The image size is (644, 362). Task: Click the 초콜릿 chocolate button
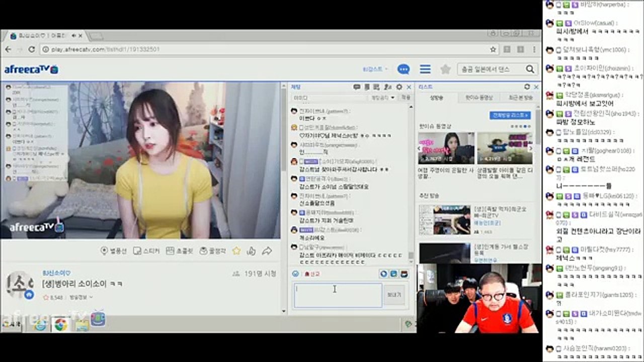(180, 251)
